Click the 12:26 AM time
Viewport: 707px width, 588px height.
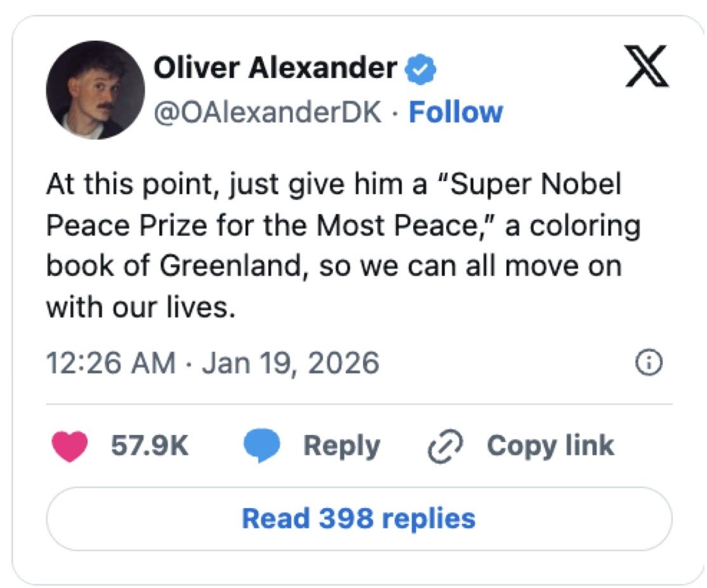click(x=111, y=363)
